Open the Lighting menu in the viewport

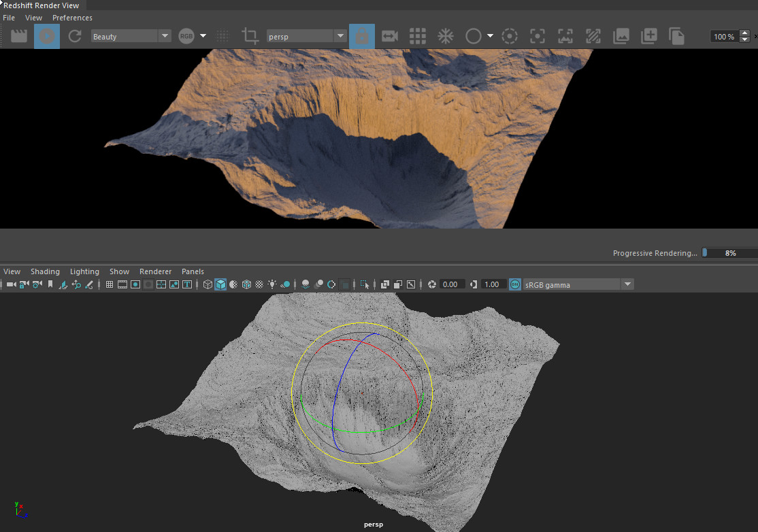click(x=84, y=271)
